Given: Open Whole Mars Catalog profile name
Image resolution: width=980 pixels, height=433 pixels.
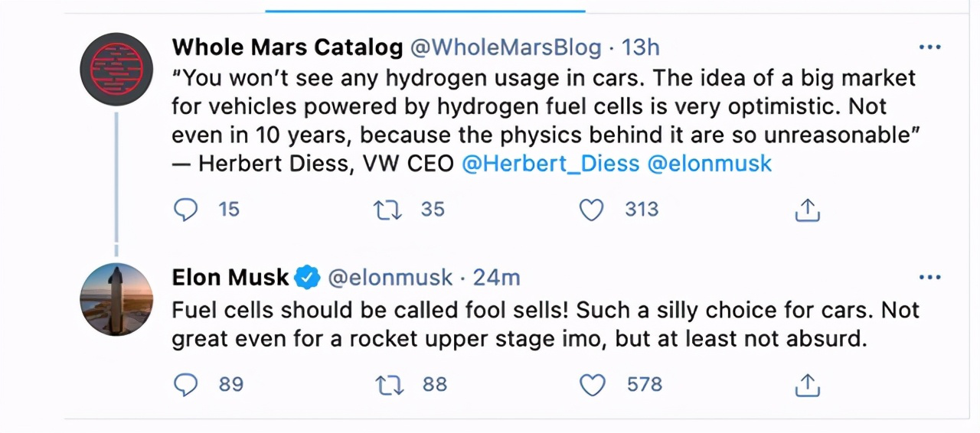Looking at the screenshot, I should 287,47.
